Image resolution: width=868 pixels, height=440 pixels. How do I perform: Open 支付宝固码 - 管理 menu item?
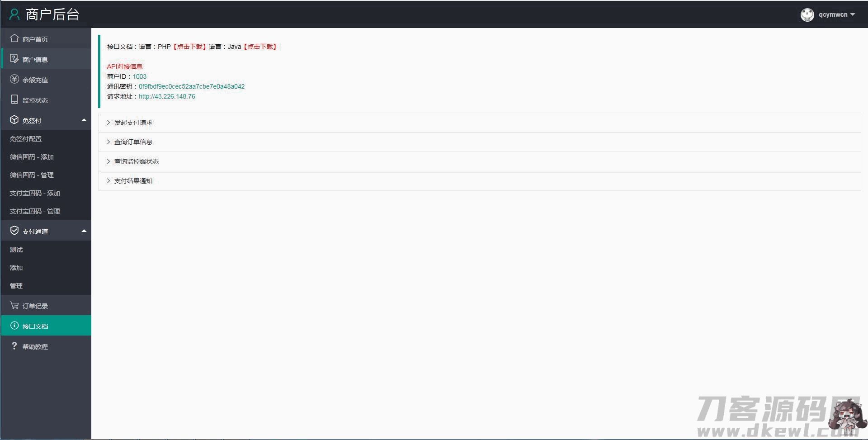(35, 211)
